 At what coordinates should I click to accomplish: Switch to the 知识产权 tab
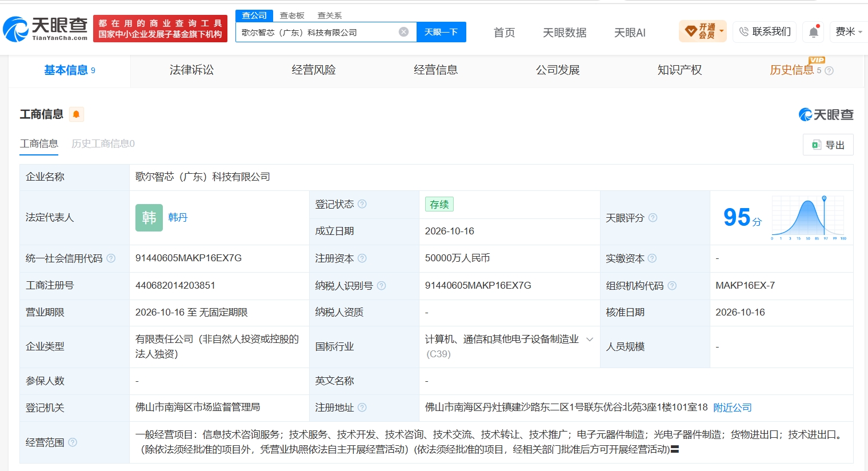coord(679,70)
